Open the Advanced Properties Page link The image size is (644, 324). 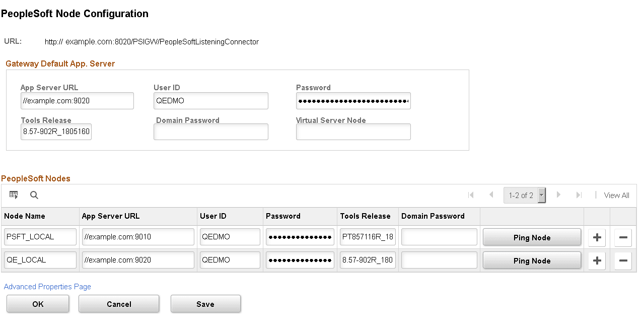pos(47,286)
